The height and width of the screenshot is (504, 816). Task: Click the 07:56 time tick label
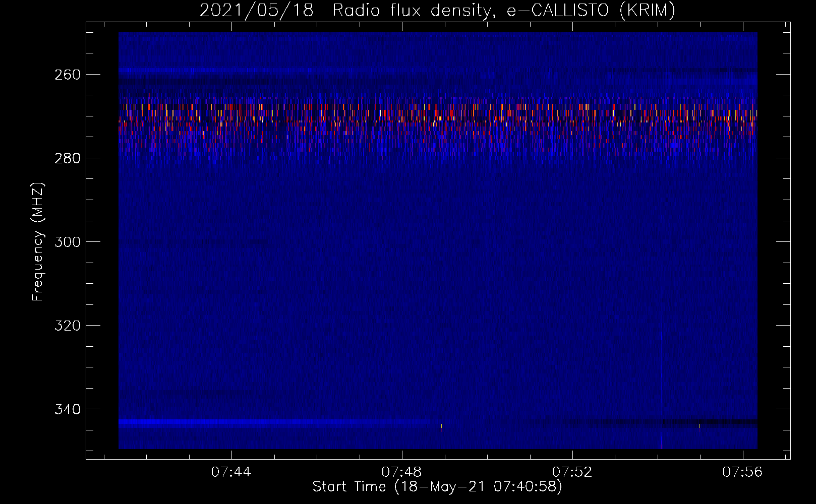[743, 472]
